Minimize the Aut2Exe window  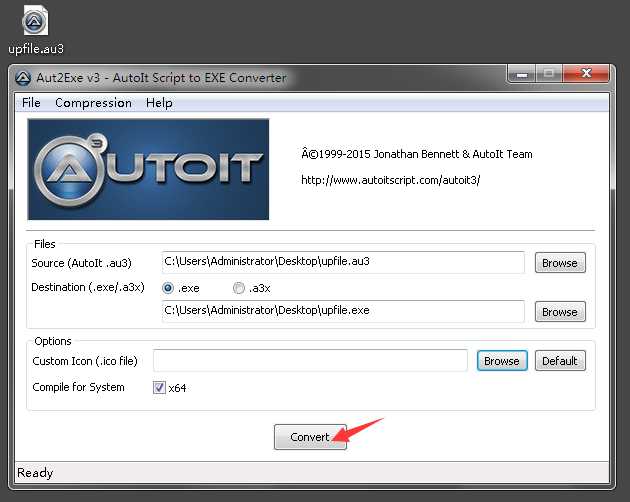pos(522,74)
